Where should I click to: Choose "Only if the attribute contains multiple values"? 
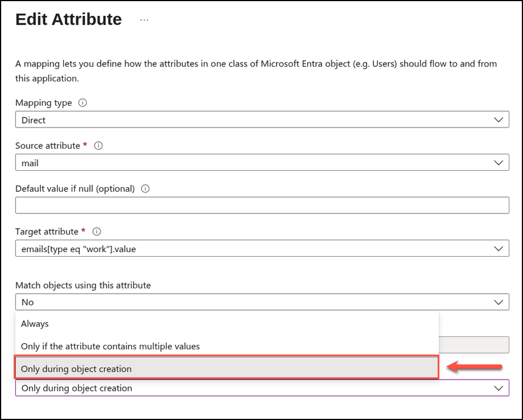(110, 346)
